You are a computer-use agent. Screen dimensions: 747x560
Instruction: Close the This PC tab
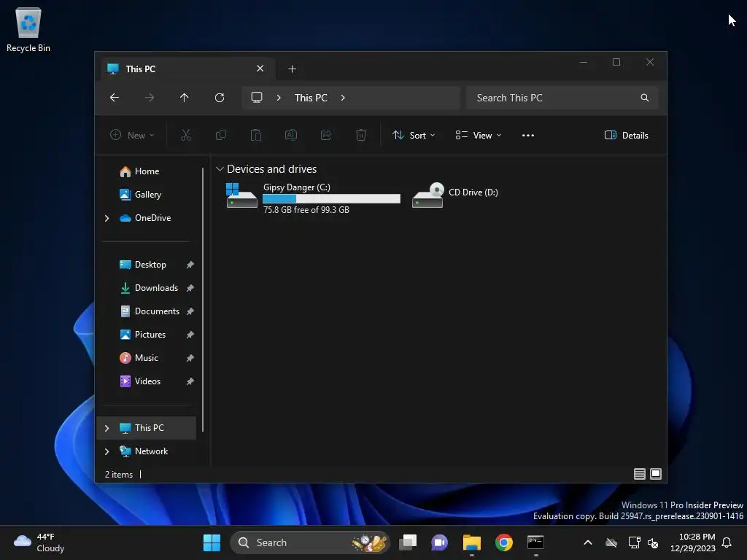[260, 69]
